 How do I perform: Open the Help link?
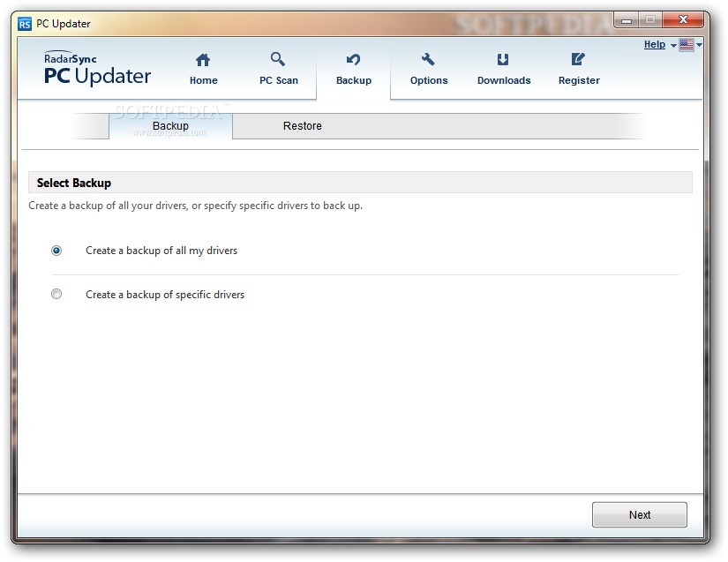654,44
